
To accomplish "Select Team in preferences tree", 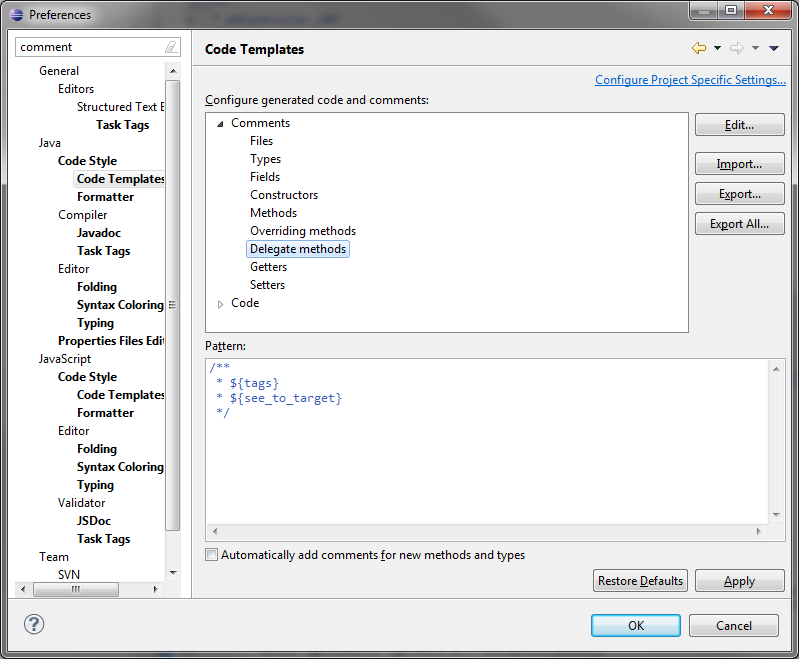I will point(54,557).
